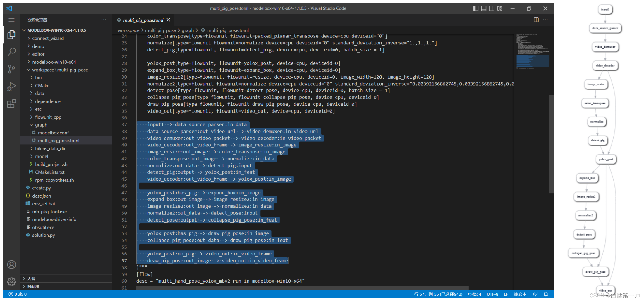
Task: Click multi_pig_pose in breadcrumb path
Action: click(161, 30)
